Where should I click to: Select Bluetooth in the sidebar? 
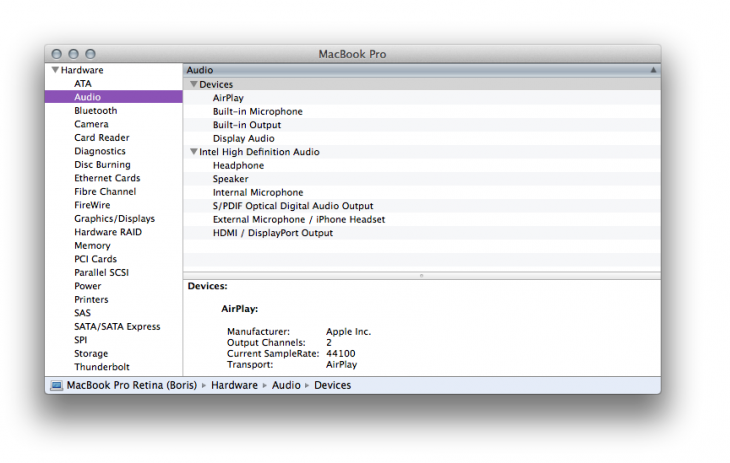95,110
